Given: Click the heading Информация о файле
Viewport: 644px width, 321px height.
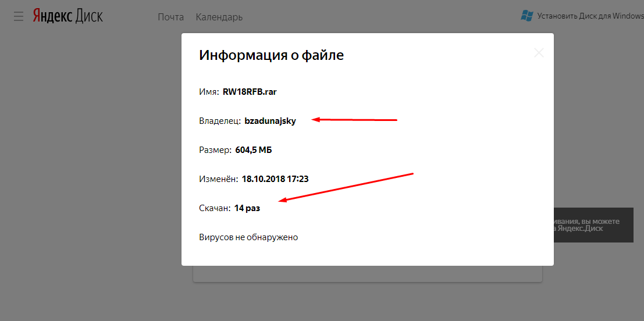Looking at the screenshot, I should click(272, 55).
